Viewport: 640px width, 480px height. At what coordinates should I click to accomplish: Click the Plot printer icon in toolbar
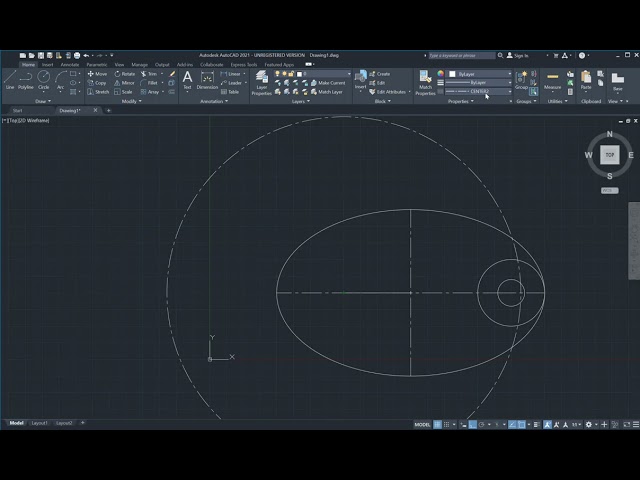click(x=77, y=56)
